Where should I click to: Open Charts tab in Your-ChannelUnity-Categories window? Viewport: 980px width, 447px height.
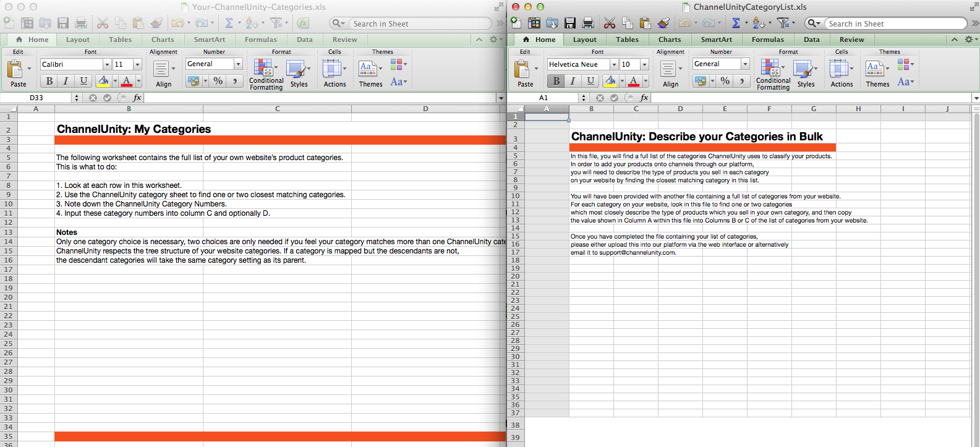163,40
